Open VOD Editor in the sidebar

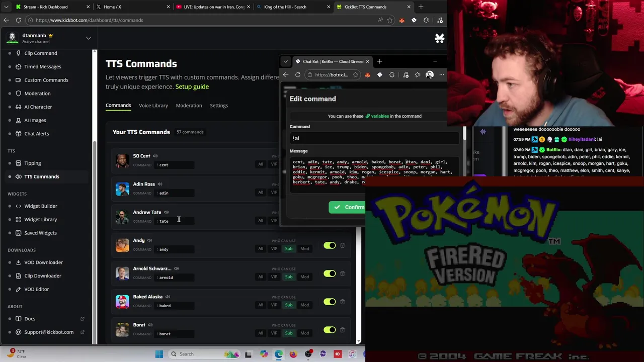[x=36, y=289]
